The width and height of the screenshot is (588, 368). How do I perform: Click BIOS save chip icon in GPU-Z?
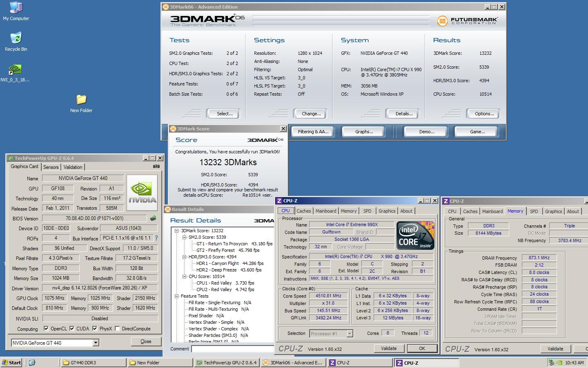pyautogui.click(x=153, y=218)
